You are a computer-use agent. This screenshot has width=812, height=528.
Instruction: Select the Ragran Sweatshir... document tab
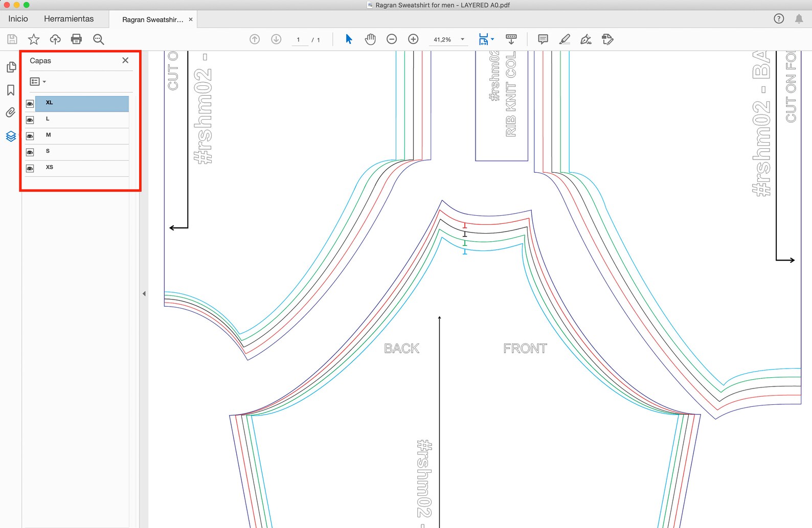click(x=152, y=19)
